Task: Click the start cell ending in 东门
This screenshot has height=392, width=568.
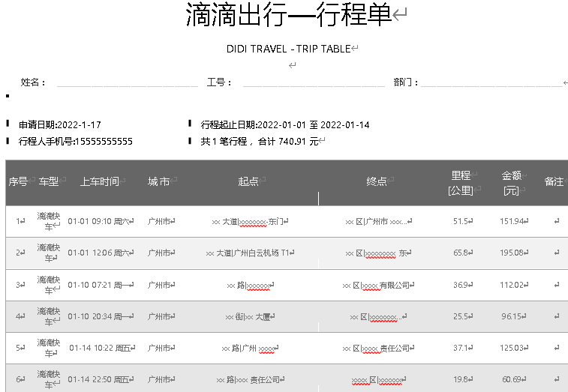Action: click(x=248, y=222)
